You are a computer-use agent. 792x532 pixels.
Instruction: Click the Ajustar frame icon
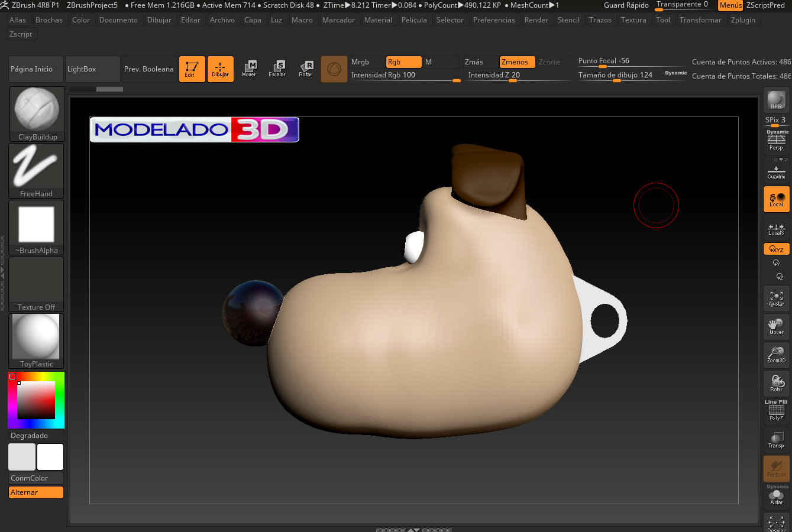[776, 299]
